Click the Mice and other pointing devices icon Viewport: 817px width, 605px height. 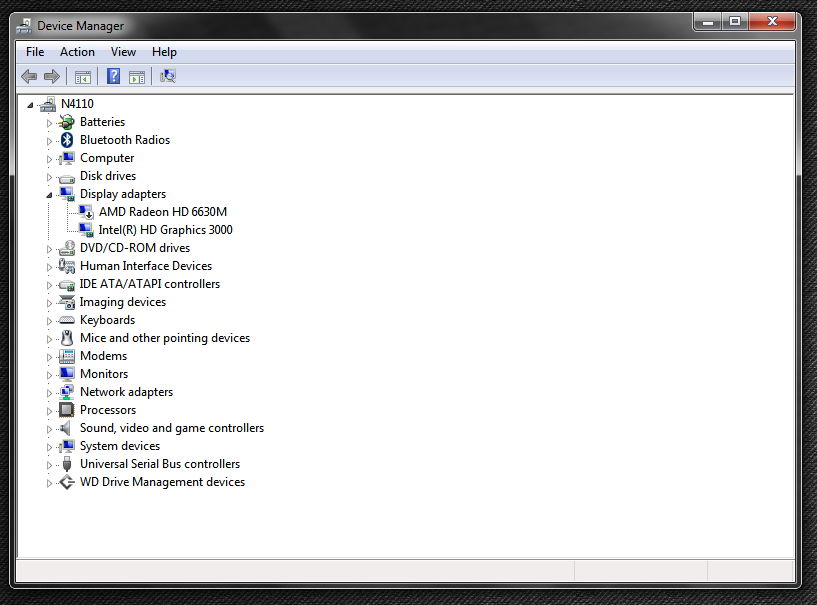[67, 338]
